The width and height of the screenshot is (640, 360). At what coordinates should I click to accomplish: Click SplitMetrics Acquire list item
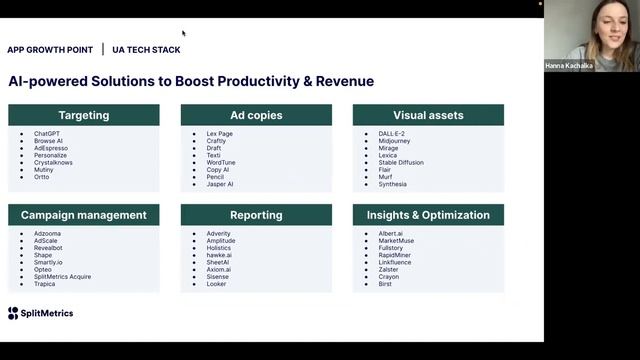[62, 277]
